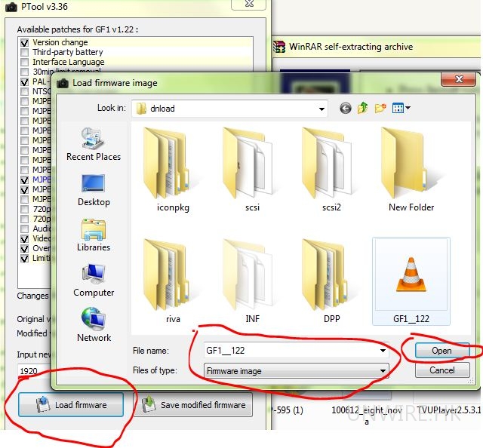Image resolution: width=483 pixels, height=448 pixels.
Task: Click WinRAR self-extracting archive icon
Action: click(x=279, y=47)
